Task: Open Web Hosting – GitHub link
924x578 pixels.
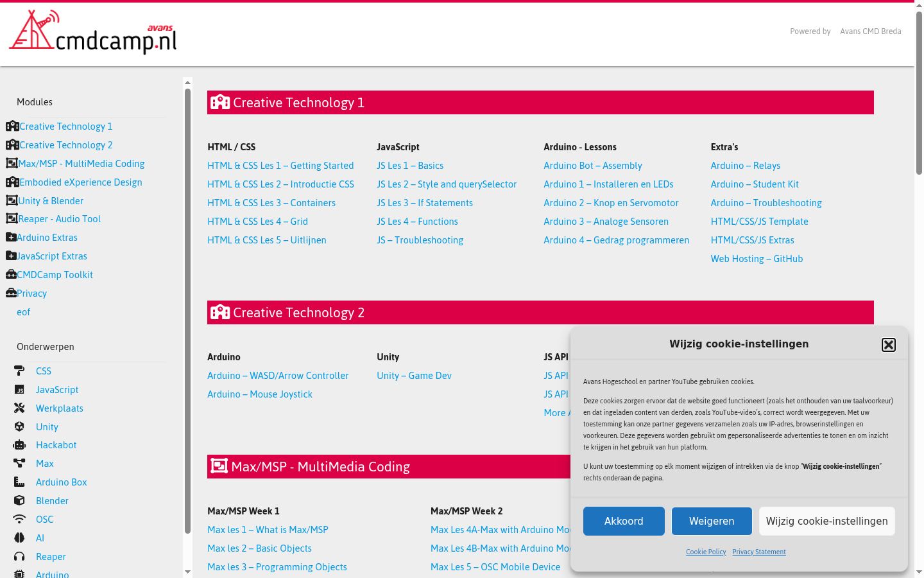Action: [757, 259]
